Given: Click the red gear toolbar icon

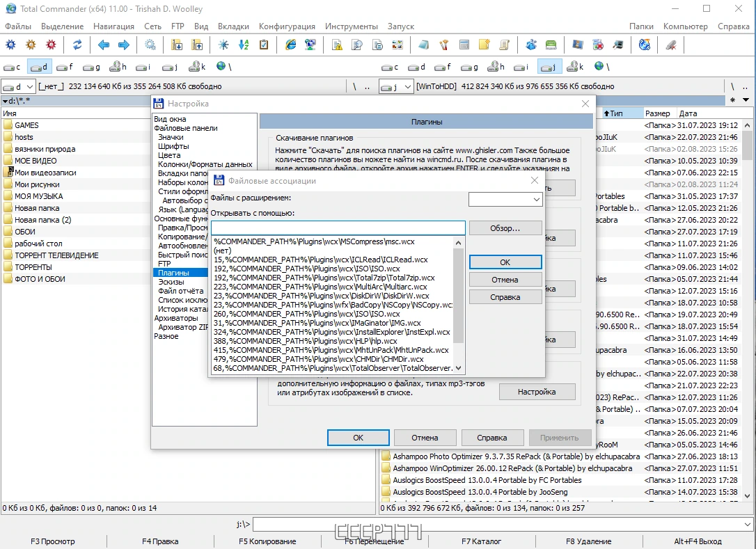Looking at the screenshot, I should [51, 45].
